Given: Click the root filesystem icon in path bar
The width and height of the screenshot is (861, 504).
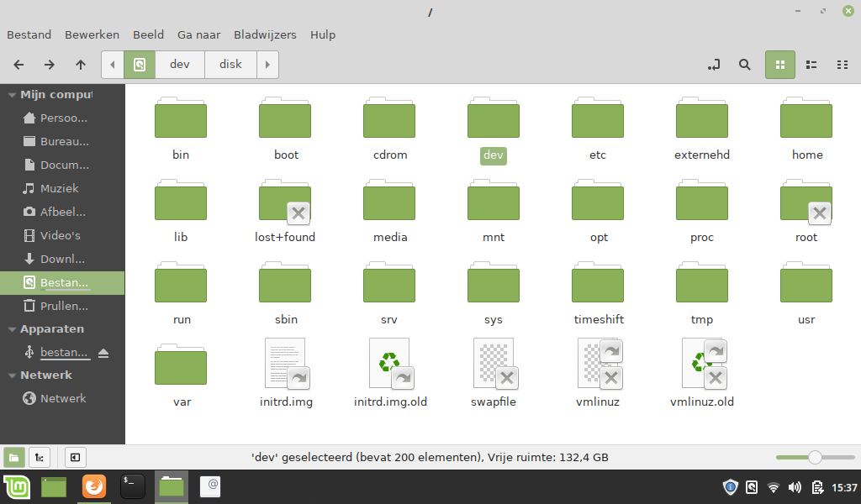Looking at the screenshot, I should point(140,65).
